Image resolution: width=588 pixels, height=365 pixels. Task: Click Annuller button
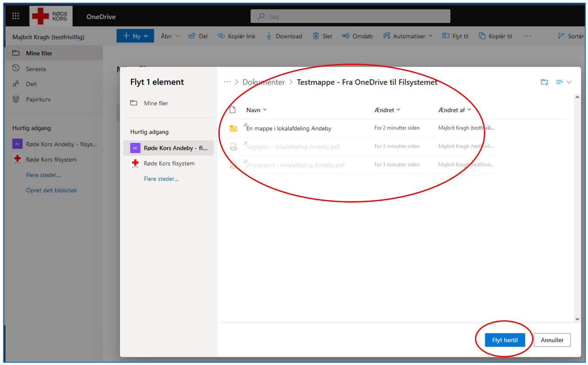click(x=552, y=340)
